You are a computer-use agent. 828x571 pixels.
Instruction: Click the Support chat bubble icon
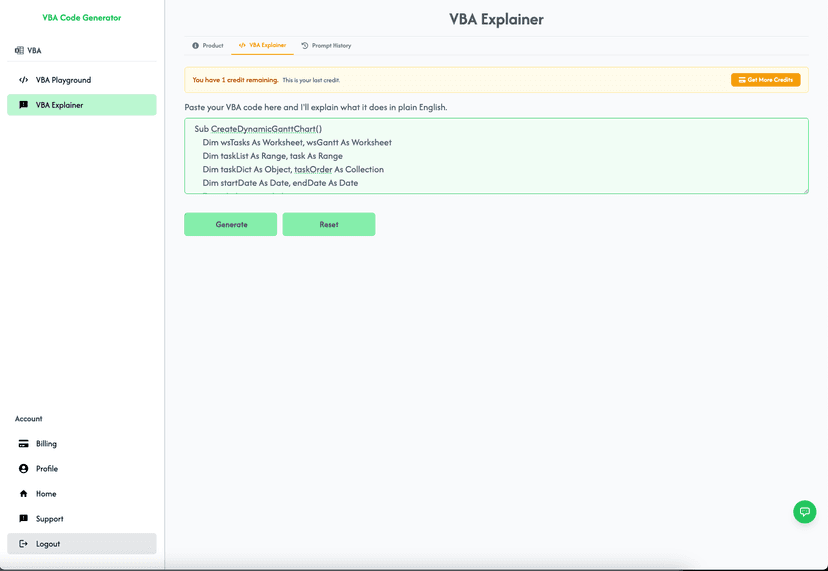(24, 519)
